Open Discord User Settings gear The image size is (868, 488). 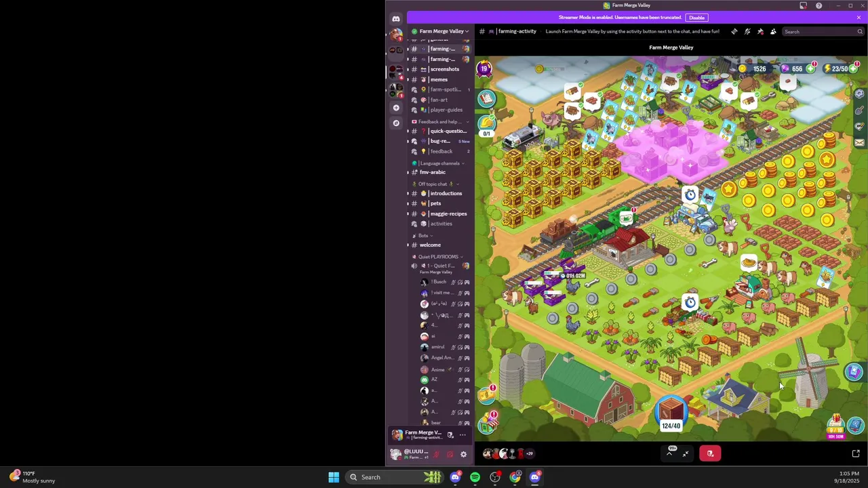[463, 454]
